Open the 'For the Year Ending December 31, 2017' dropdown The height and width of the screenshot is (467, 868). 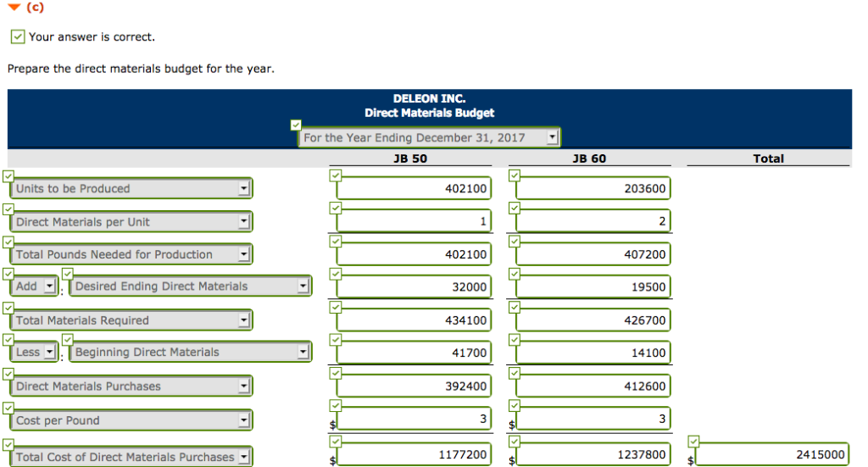(x=430, y=138)
